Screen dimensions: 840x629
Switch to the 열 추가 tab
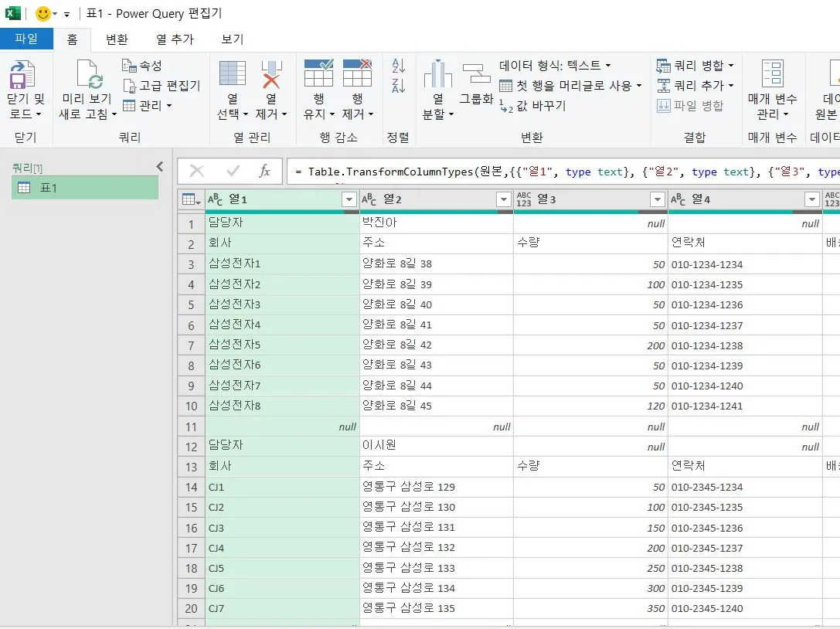(x=175, y=39)
